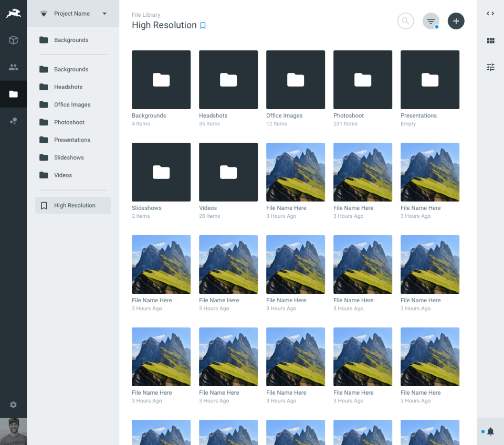Open the Backgrounds folder tile with 4 Items

click(161, 80)
